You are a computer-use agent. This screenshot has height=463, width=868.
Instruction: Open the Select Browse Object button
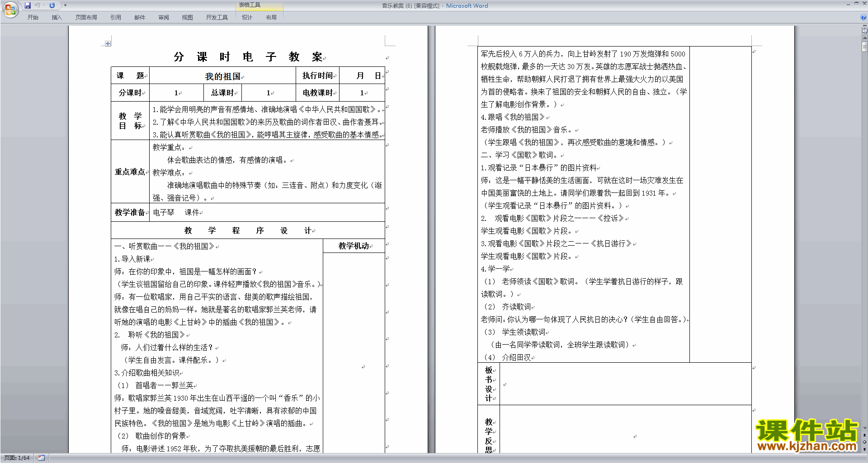864,442
